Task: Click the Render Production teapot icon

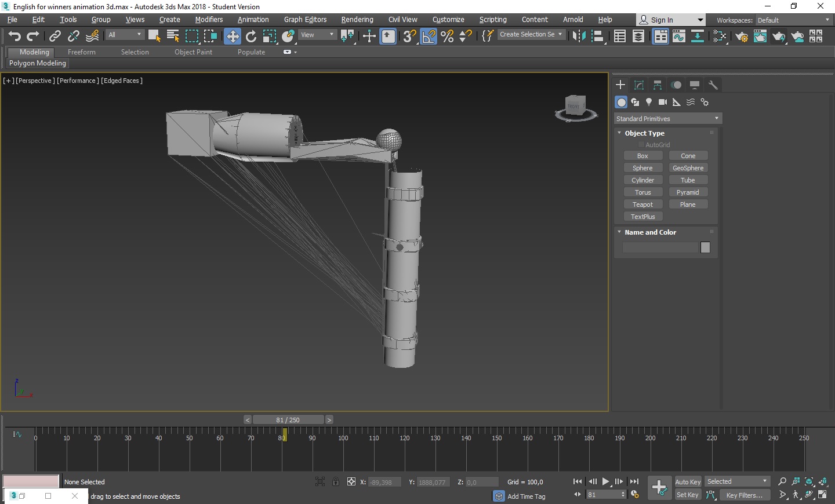Action: pyautogui.click(x=779, y=36)
